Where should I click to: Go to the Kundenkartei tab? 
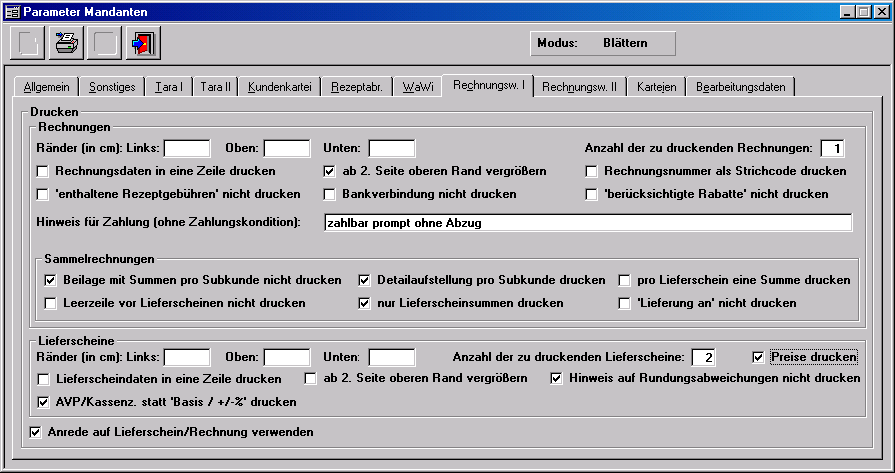280,87
